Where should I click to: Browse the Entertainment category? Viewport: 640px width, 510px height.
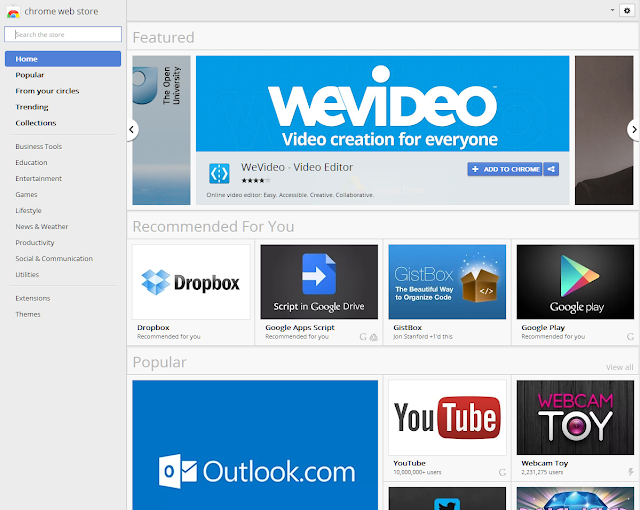coord(39,178)
